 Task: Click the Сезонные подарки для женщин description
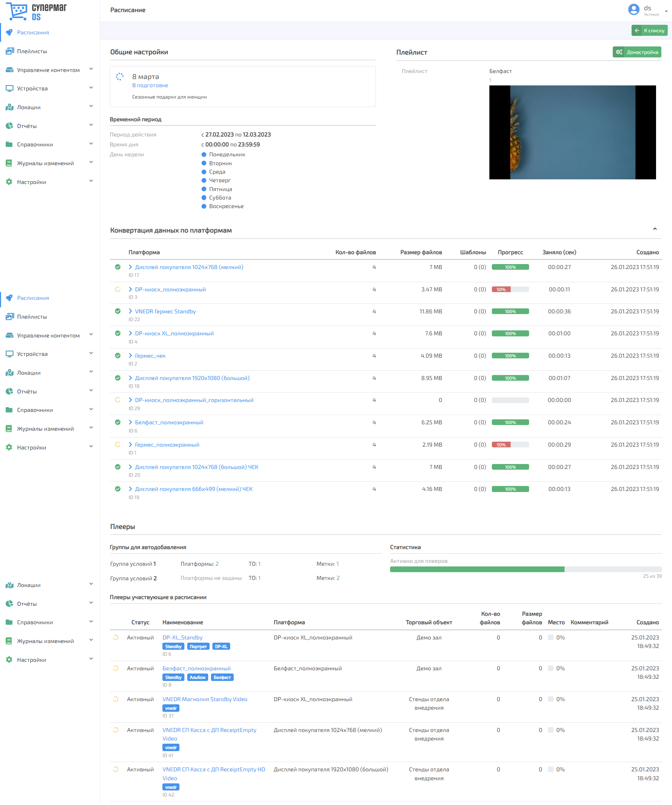pos(170,97)
